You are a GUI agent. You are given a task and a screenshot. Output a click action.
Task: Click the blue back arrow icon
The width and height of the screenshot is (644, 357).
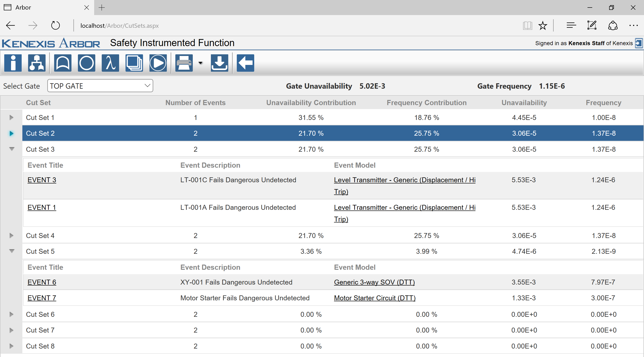click(x=245, y=63)
